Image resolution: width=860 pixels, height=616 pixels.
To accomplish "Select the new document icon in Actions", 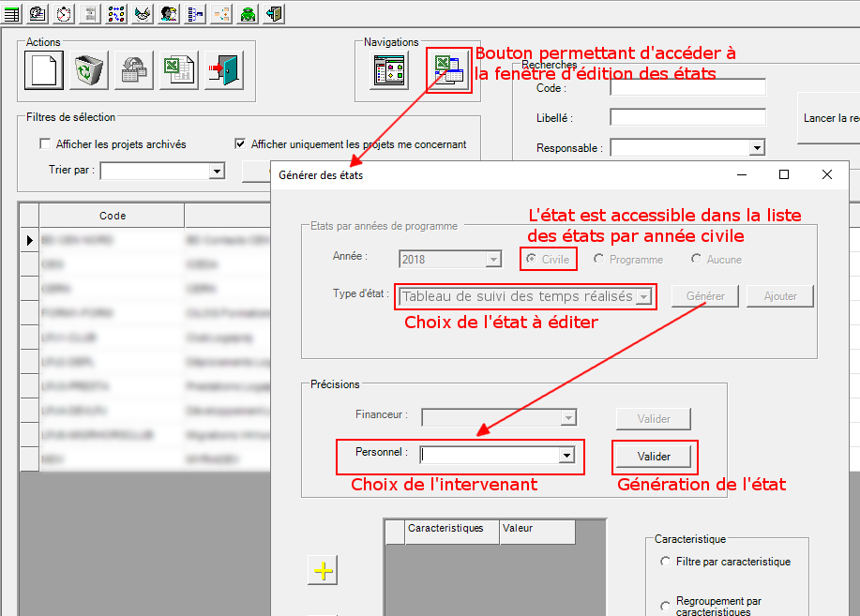I will 42,70.
